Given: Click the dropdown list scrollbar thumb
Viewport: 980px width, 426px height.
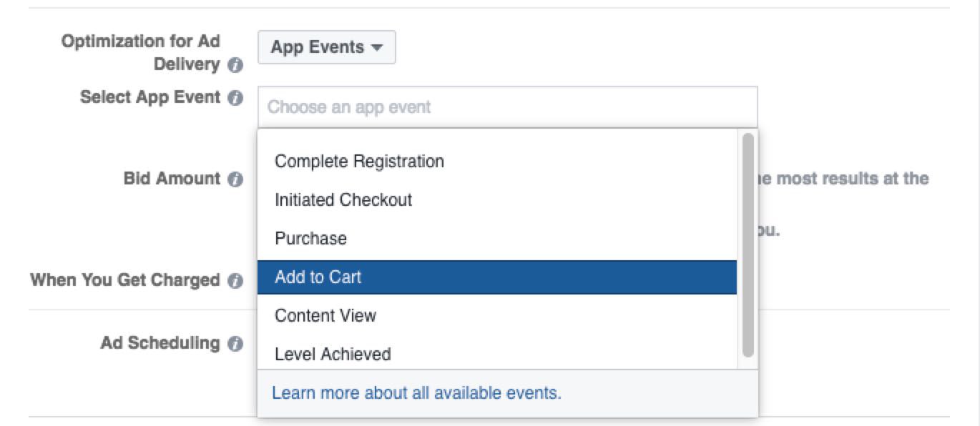Looking at the screenshot, I should click(x=748, y=244).
